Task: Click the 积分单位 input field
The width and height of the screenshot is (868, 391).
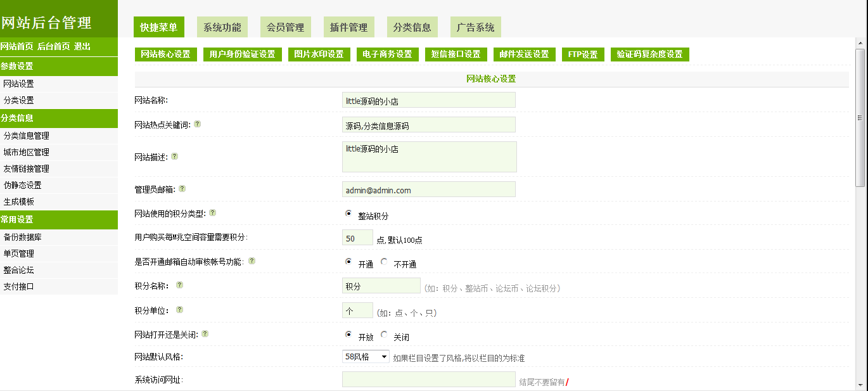Action: click(x=357, y=311)
